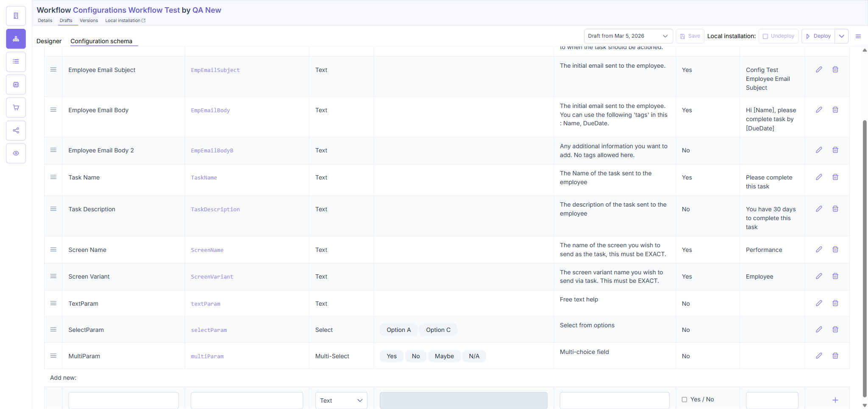Switch to the Designer tab

coord(49,41)
